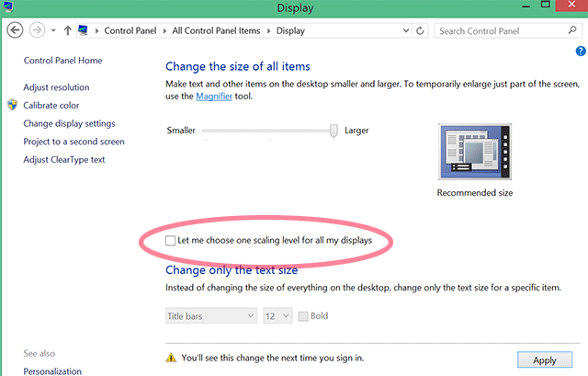Expand chevron before Control Panel breadcrumb

[x=96, y=30]
